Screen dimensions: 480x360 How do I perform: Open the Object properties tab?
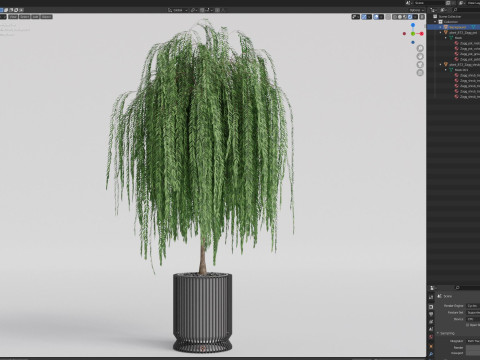(431, 346)
